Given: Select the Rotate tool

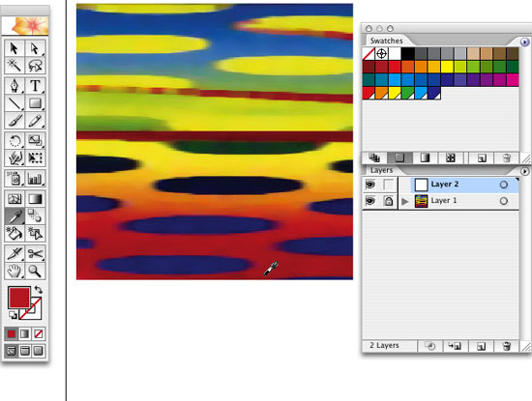Looking at the screenshot, I should tap(15, 141).
